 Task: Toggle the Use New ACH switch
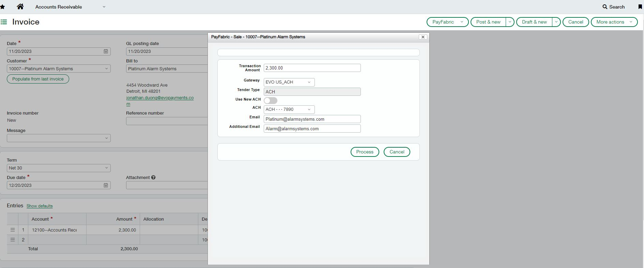point(271,101)
